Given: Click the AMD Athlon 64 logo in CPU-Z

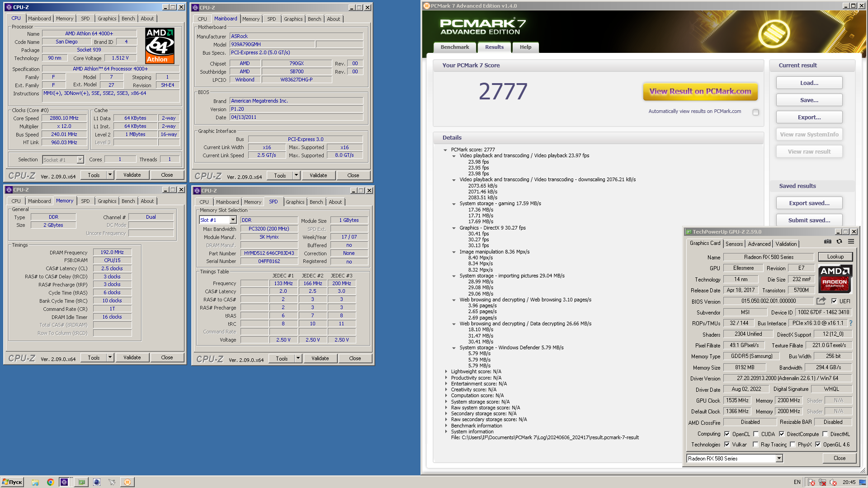Looking at the screenshot, I should click(x=160, y=46).
